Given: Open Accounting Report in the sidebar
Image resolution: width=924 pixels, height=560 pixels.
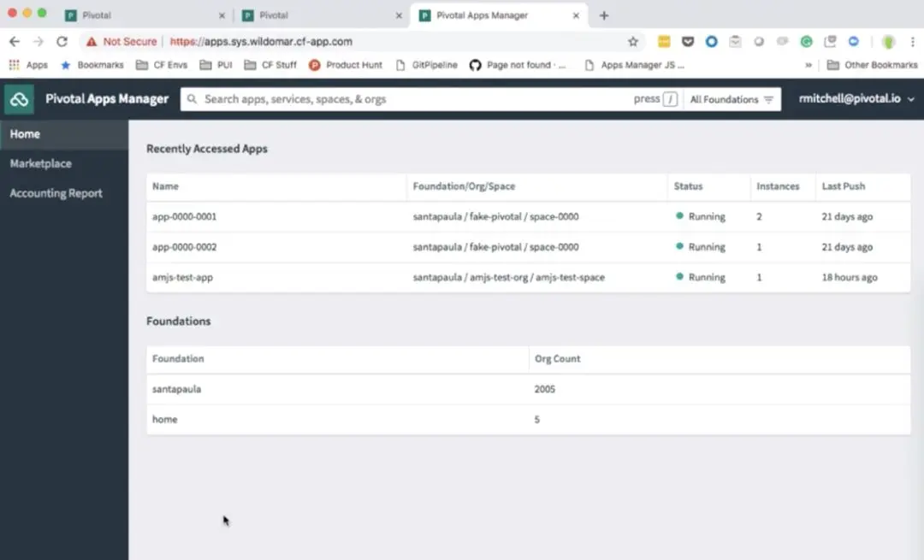Looking at the screenshot, I should (x=64, y=193).
